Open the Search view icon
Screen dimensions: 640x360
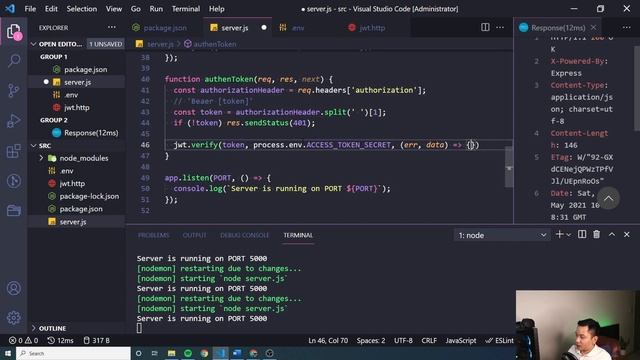(x=14, y=61)
